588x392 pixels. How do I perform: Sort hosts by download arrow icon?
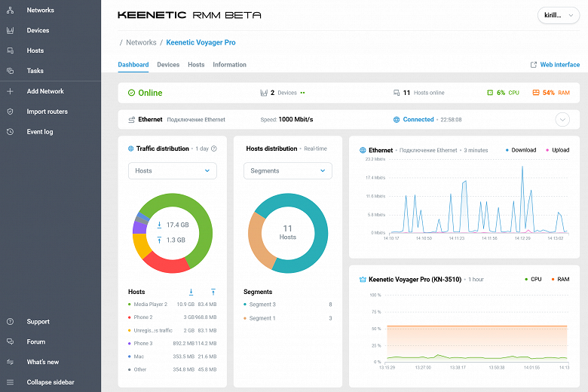[x=191, y=292]
